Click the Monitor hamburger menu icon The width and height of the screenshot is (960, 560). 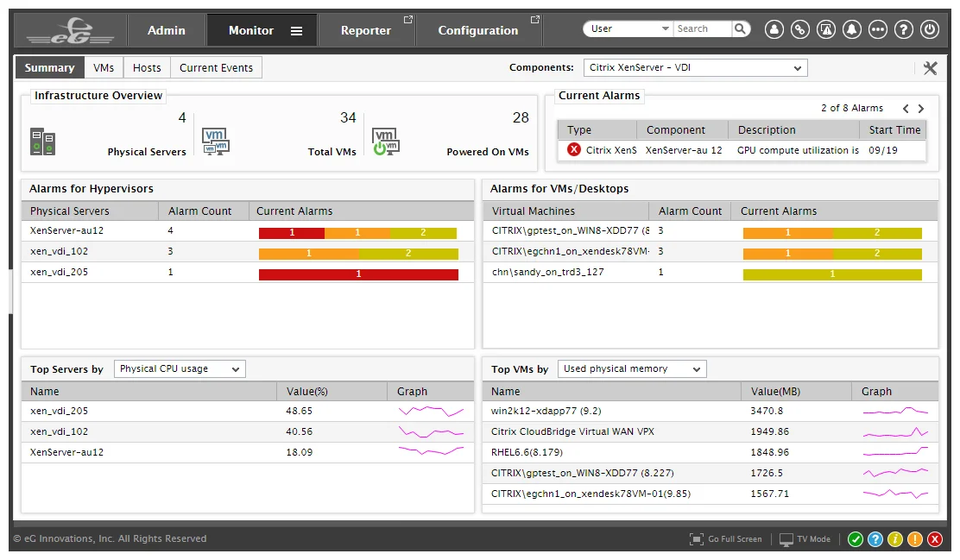pyautogui.click(x=296, y=30)
